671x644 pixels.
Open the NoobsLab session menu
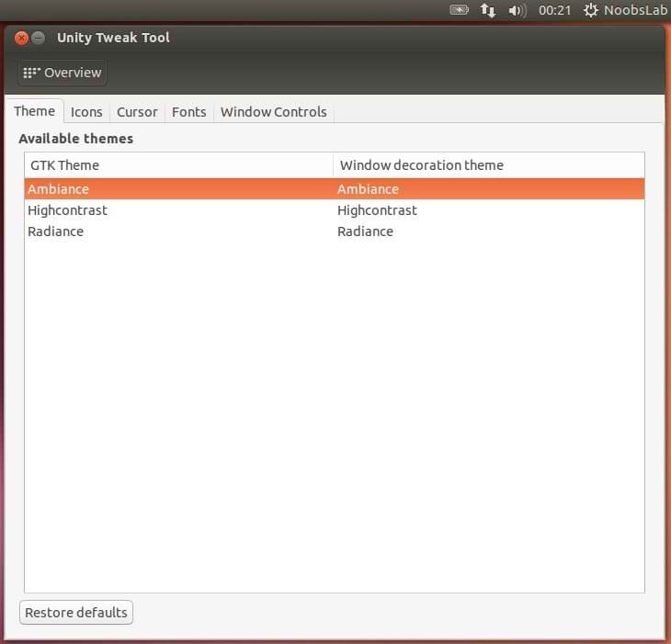(625, 10)
